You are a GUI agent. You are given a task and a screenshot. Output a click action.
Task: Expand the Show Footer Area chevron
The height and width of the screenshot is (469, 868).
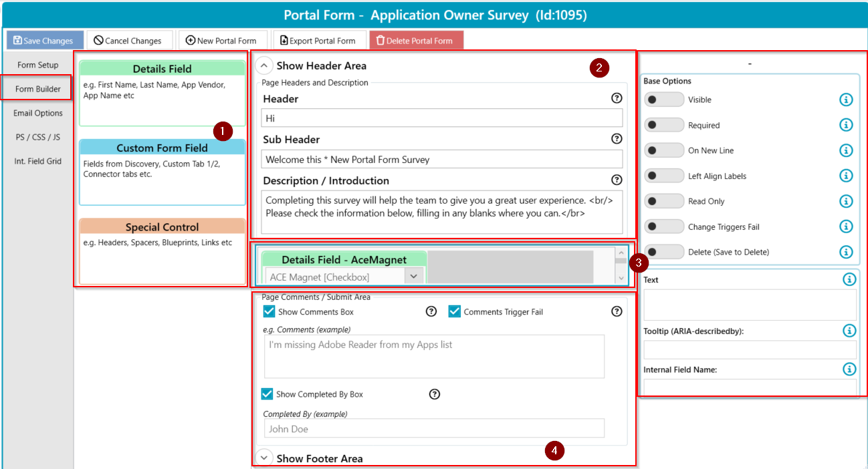[x=264, y=458]
